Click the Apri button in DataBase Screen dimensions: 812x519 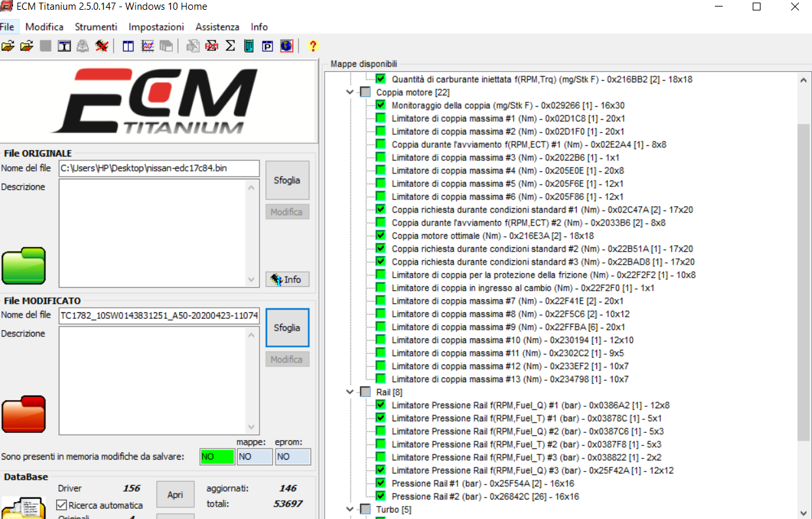pyautogui.click(x=175, y=495)
